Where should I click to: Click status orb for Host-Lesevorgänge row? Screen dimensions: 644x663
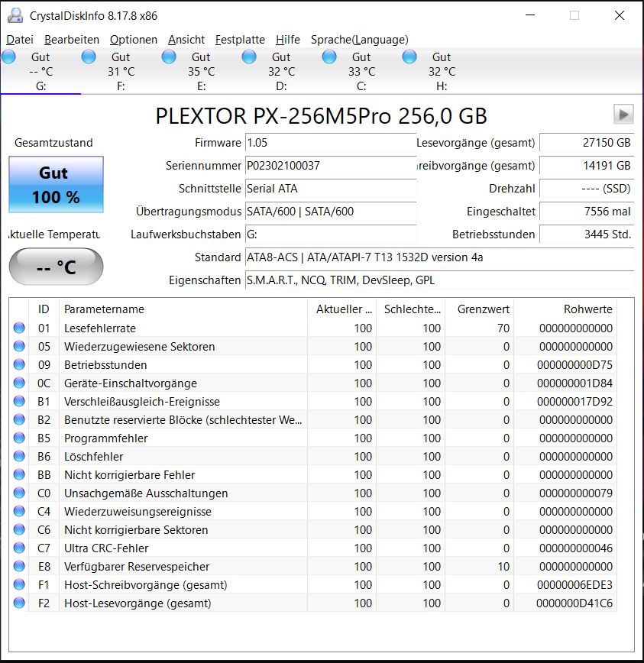[x=19, y=603]
